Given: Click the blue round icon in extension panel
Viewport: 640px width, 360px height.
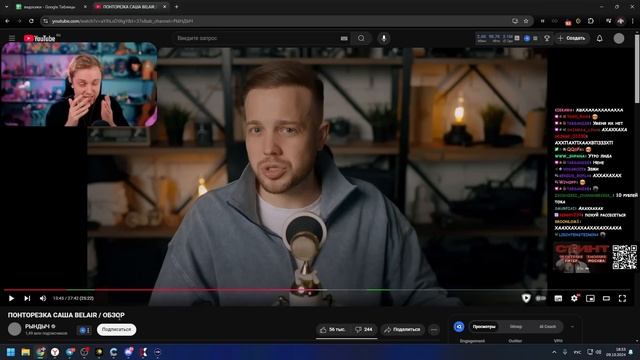Looking at the screenshot, I should coord(459,327).
